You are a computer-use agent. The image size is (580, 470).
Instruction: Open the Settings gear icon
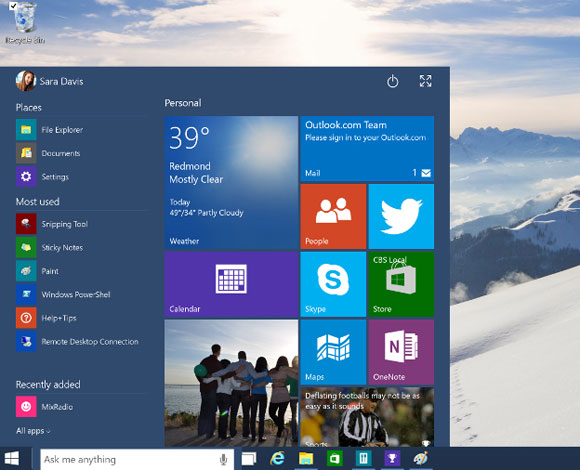click(26, 176)
